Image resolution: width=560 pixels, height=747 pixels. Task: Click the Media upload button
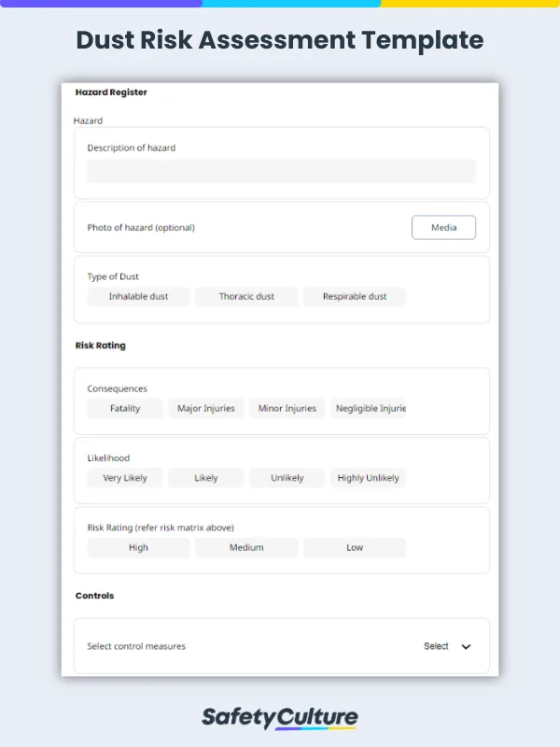tap(443, 227)
